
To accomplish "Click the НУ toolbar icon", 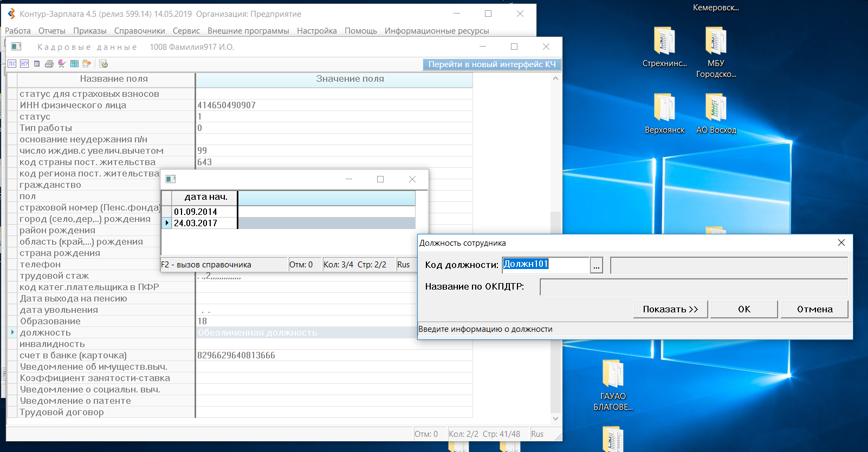I will coord(24,64).
